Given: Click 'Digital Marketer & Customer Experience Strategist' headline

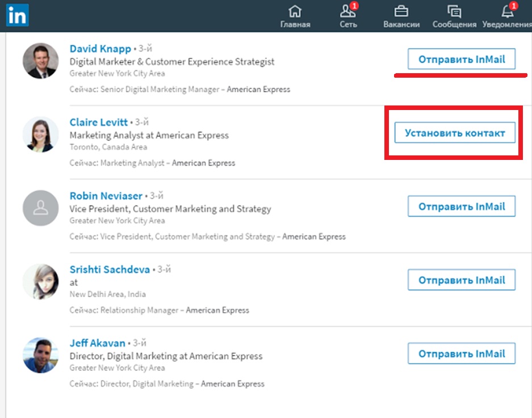Looking at the screenshot, I should click(171, 62).
